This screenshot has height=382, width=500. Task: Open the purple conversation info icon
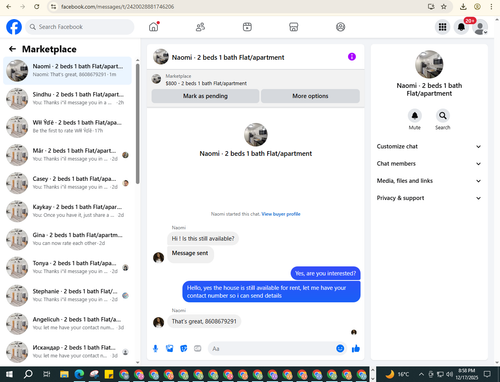click(x=352, y=57)
